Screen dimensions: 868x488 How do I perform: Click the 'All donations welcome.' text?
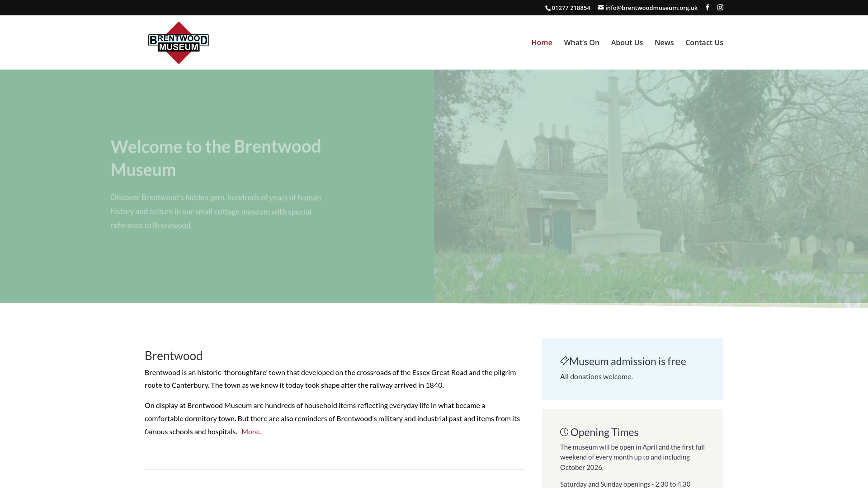596,376
